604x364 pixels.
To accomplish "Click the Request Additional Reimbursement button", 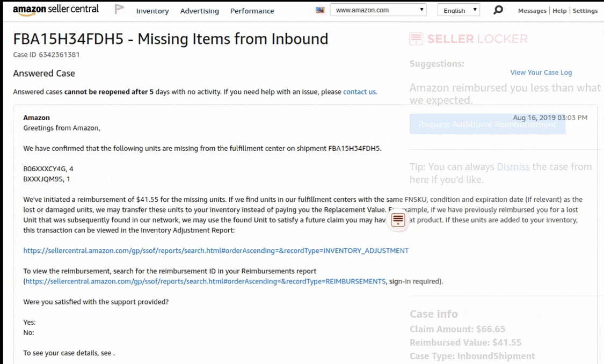I will pyautogui.click(x=487, y=124).
